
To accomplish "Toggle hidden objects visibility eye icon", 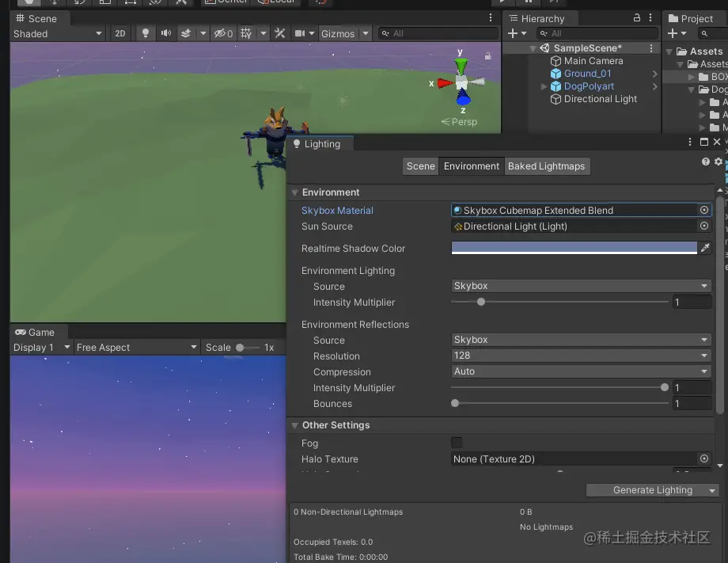I will 223,33.
